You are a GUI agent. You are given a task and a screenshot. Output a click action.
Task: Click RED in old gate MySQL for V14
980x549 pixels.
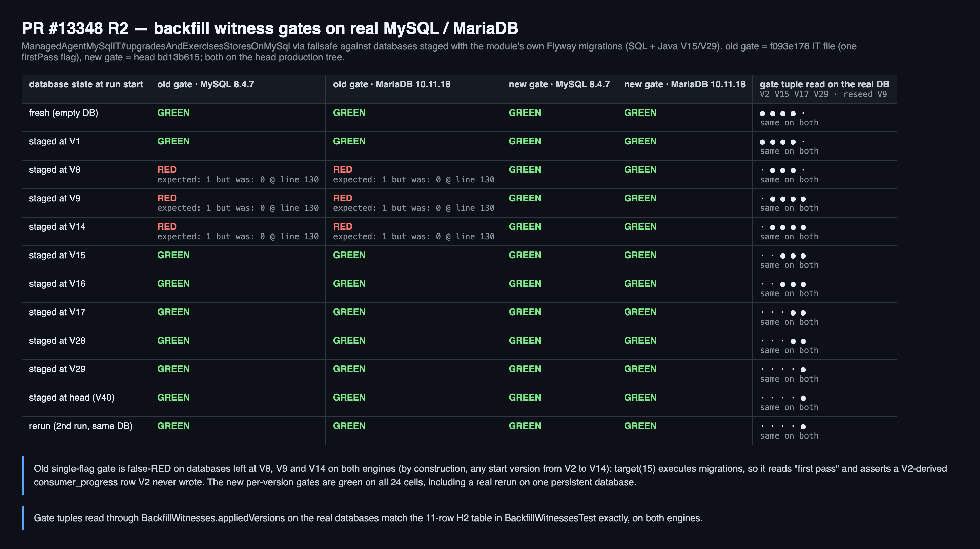point(167,227)
